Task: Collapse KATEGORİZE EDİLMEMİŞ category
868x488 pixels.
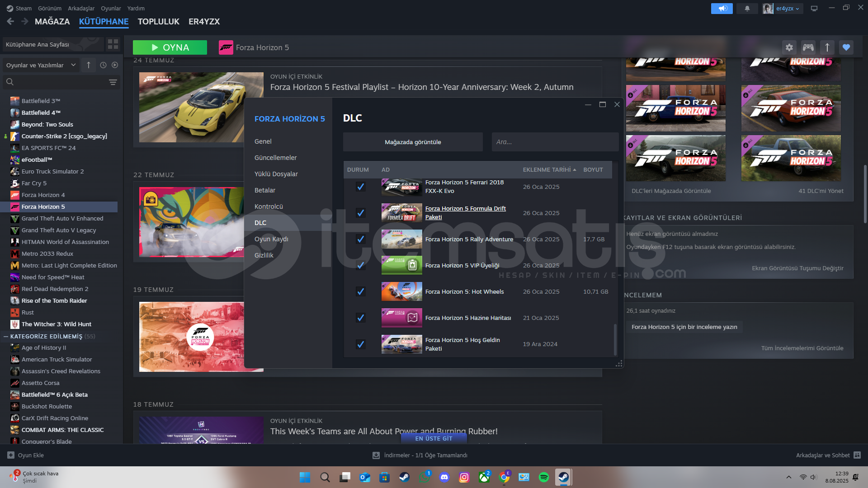Action: pyautogui.click(x=6, y=336)
